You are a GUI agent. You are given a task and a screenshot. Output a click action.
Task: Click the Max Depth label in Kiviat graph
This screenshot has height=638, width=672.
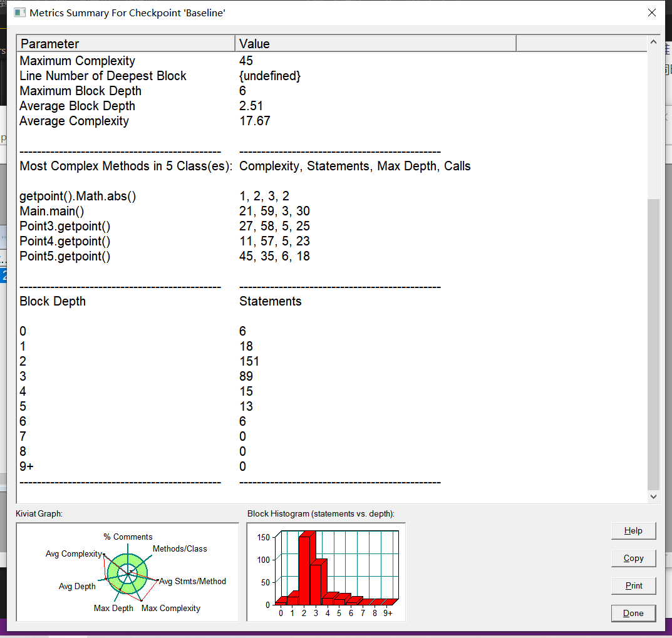point(113,608)
